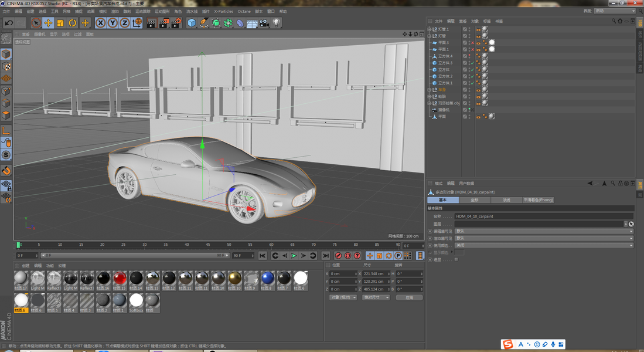
Task: Toggle the Z axis lock
Action: [x=125, y=23]
